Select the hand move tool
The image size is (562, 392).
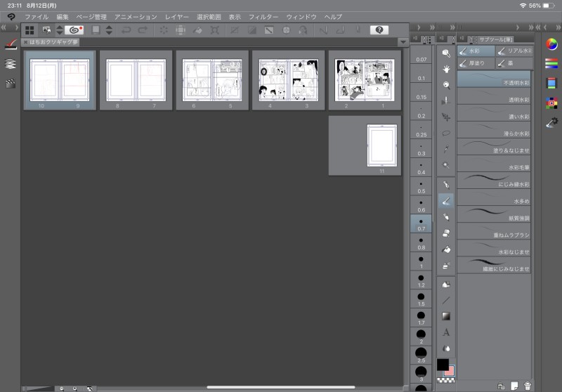point(446,69)
